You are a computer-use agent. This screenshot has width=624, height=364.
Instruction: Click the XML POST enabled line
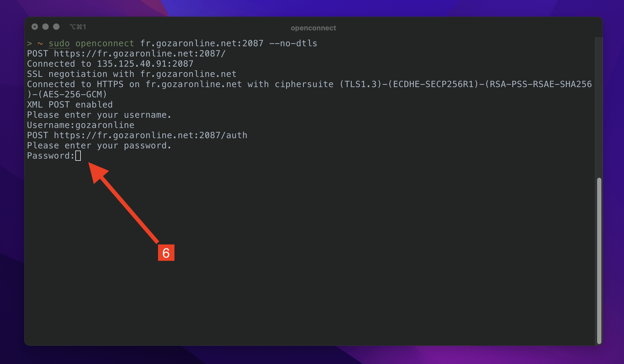70,105
